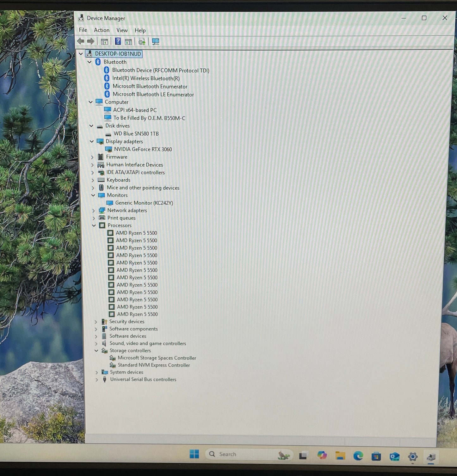457x476 pixels.
Task: Click the Update device driver toolbar icon
Action: pyautogui.click(x=142, y=41)
